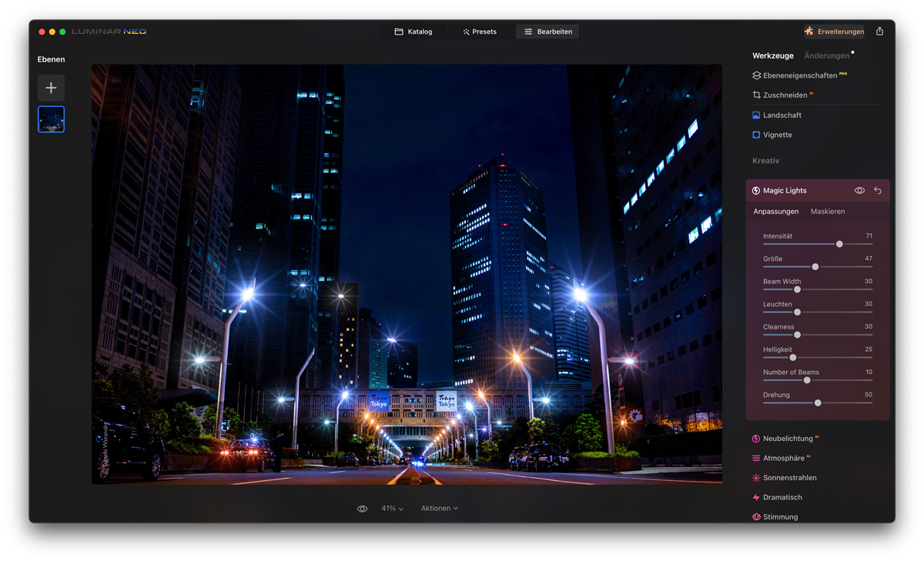Viewport: 924px width, 561px height.
Task: Open the 41% zoom dropdown
Action: (392, 509)
